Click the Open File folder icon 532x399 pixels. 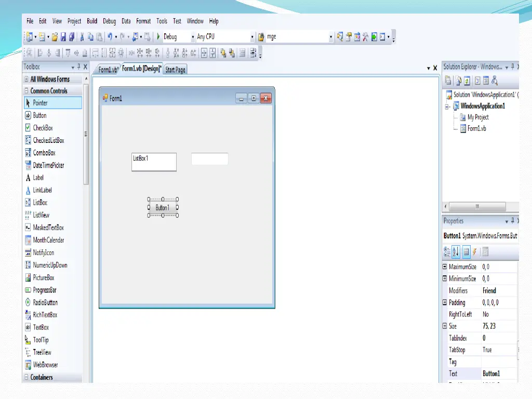pos(54,37)
